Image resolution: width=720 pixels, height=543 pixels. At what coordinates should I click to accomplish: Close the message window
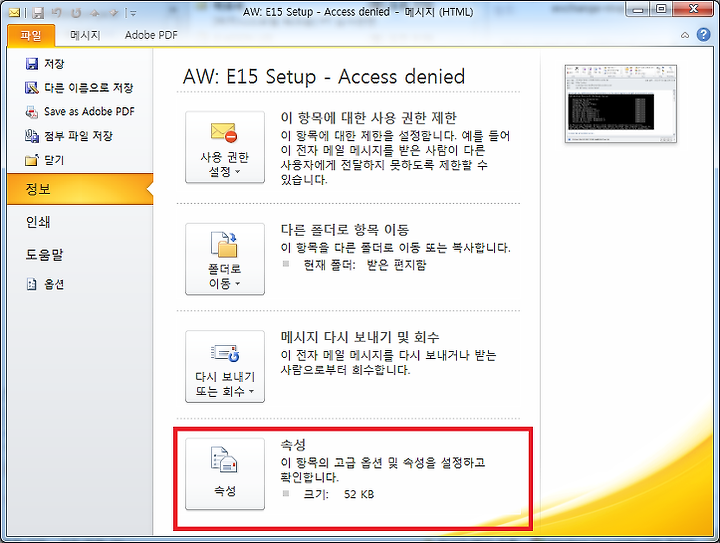pos(693,9)
